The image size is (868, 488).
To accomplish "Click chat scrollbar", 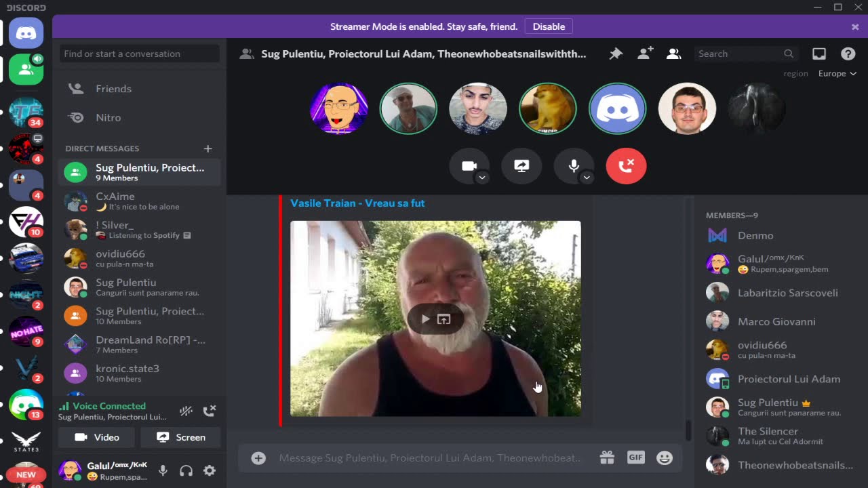I will pyautogui.click(x=688, y=430).
